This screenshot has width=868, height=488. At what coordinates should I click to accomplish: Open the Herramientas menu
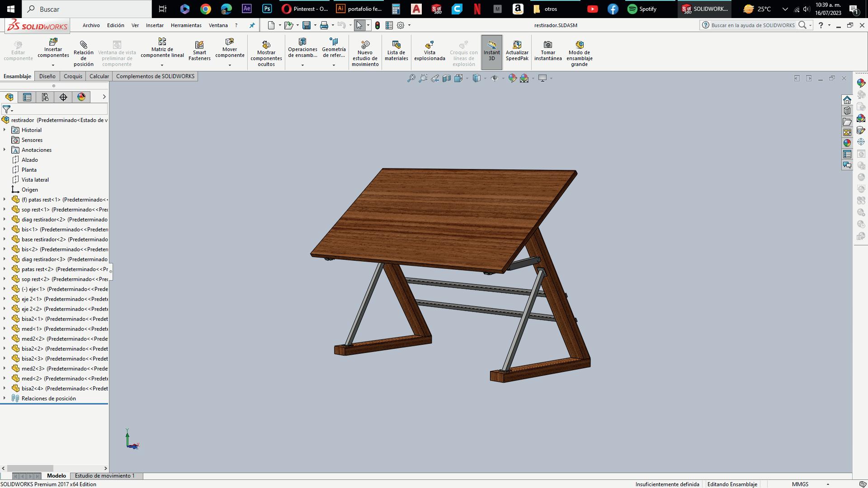(x=186, y=25)
